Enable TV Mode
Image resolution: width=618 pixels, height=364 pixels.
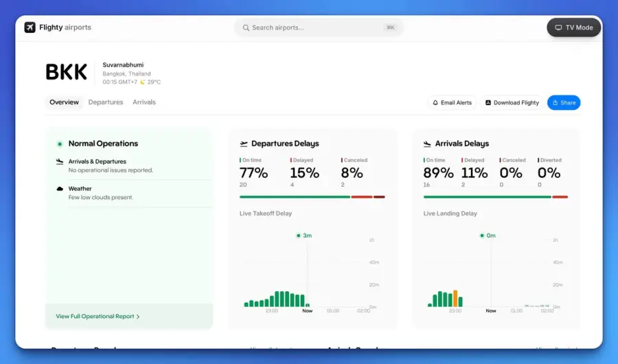pos(574,27)
